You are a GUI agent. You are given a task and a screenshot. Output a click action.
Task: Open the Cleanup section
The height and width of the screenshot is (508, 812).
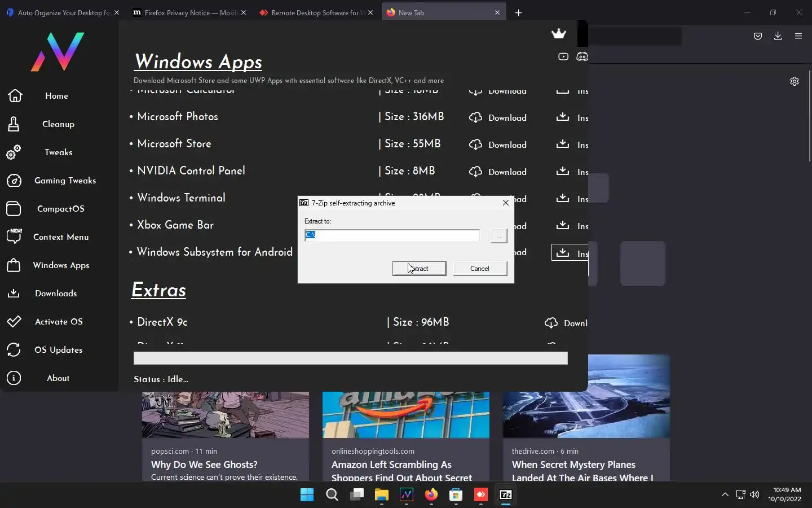click(58, 124)
